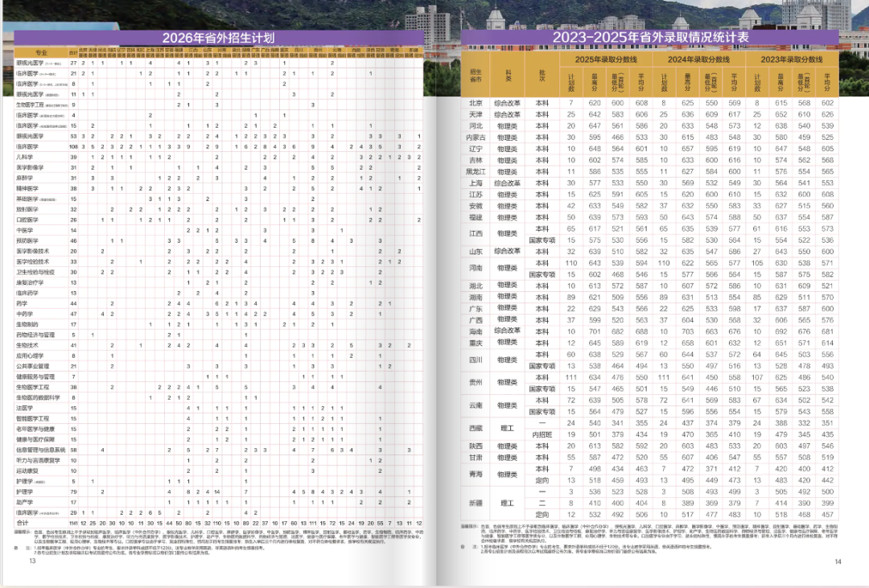
Task: Select the '福建' province row
Action: [x=476, y=217]
